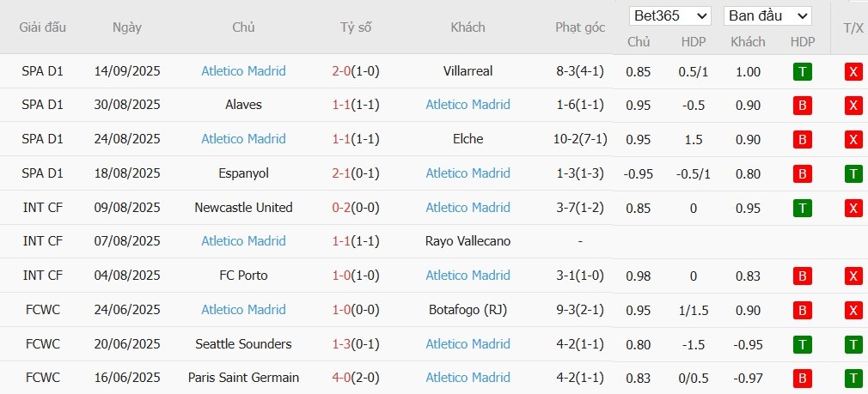Select the T/X column header
This screenshot has height=394, width=868.
(x=853, y=27)
